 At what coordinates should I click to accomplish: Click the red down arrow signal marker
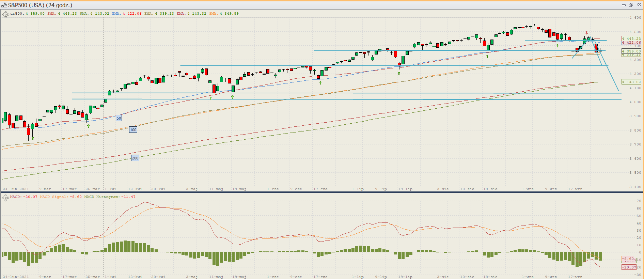coord(586,33)
